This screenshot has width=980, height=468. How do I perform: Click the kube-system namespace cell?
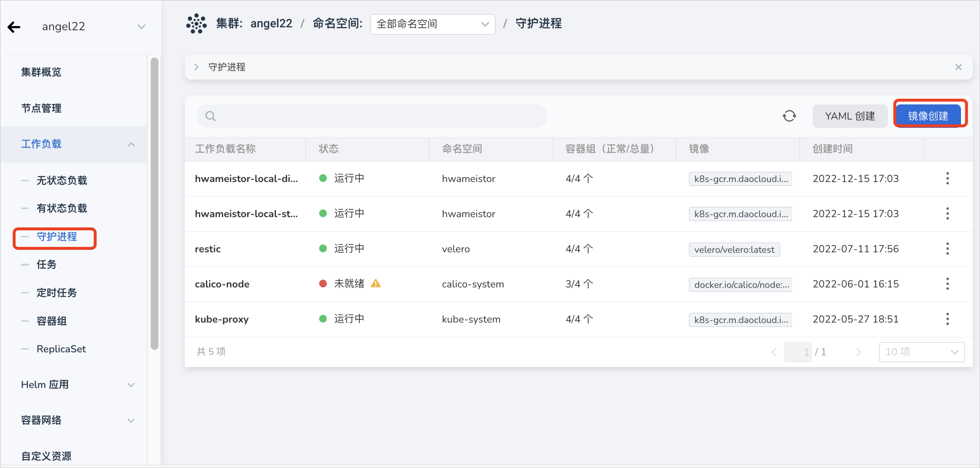click(x=471, y=319)
